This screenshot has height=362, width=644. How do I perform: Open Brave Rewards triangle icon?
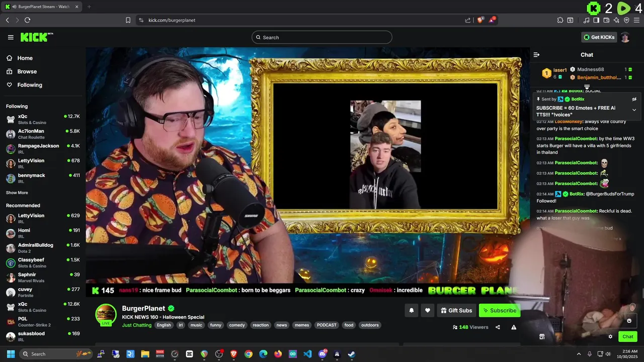click(492, 20)
